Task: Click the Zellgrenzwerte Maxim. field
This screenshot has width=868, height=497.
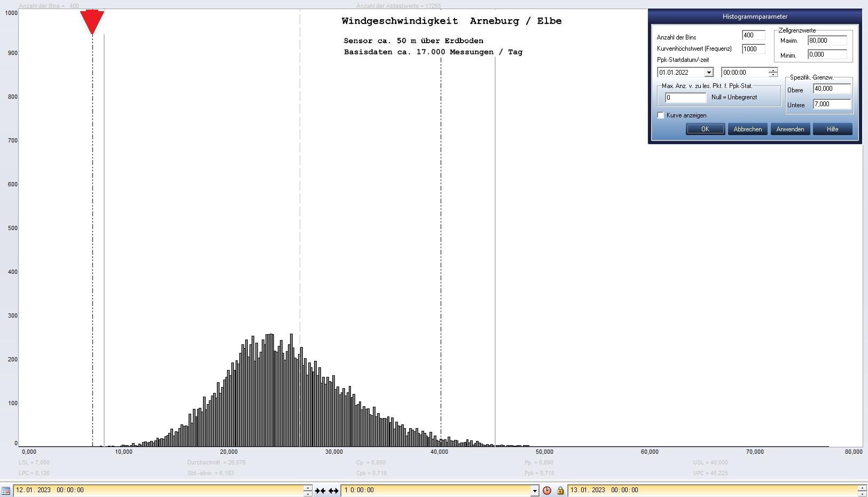Action: coord(827,41)
